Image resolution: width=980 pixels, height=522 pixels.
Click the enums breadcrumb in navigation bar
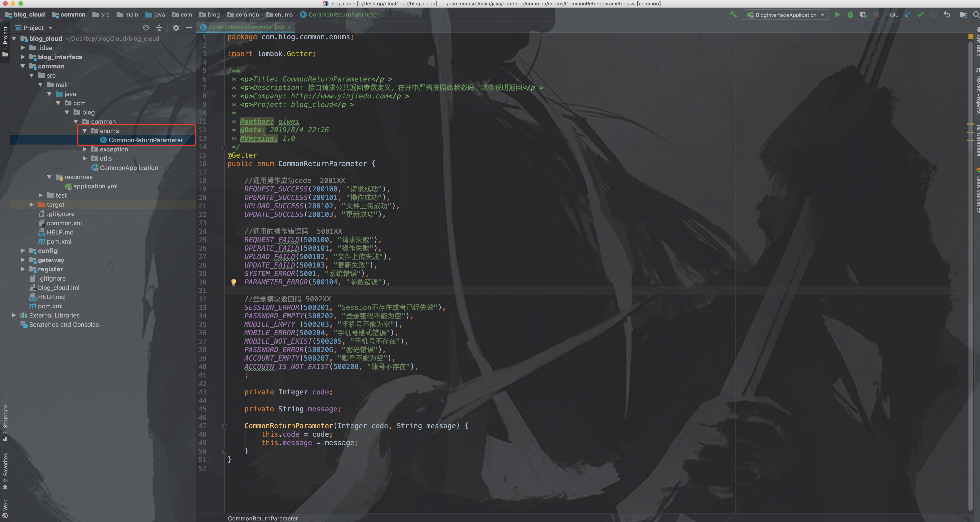coord(283,15)
